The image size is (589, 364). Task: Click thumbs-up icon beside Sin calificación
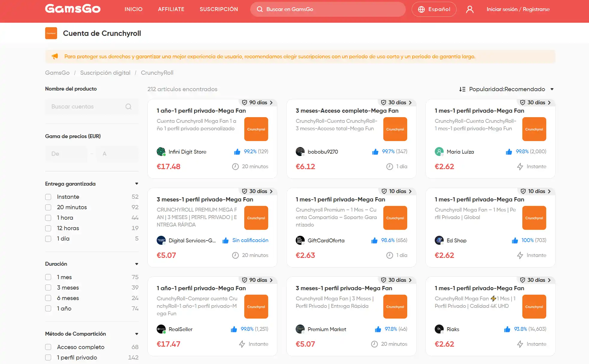[x=225, y=241]
